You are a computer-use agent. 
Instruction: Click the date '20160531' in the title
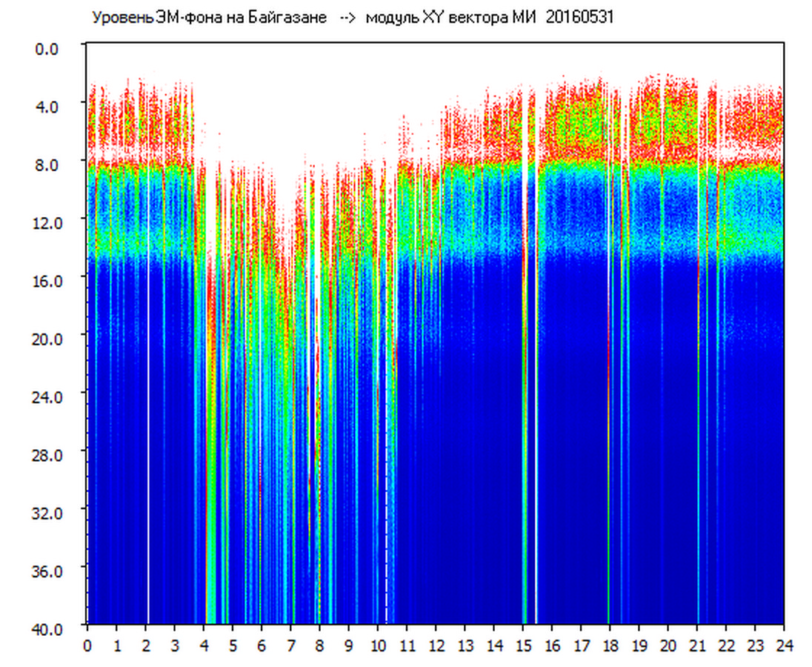pyautogui.click(x=579, y=18)
